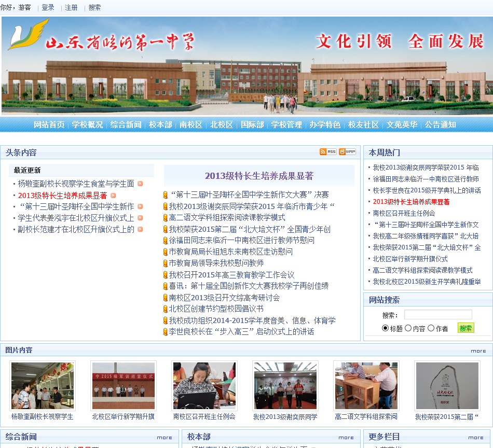Go to 综合新闻 in the nav bar

126,125
